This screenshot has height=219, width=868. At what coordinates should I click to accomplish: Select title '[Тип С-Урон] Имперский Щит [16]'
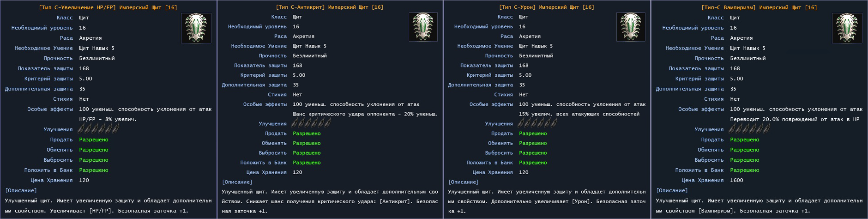pos(547,7)
